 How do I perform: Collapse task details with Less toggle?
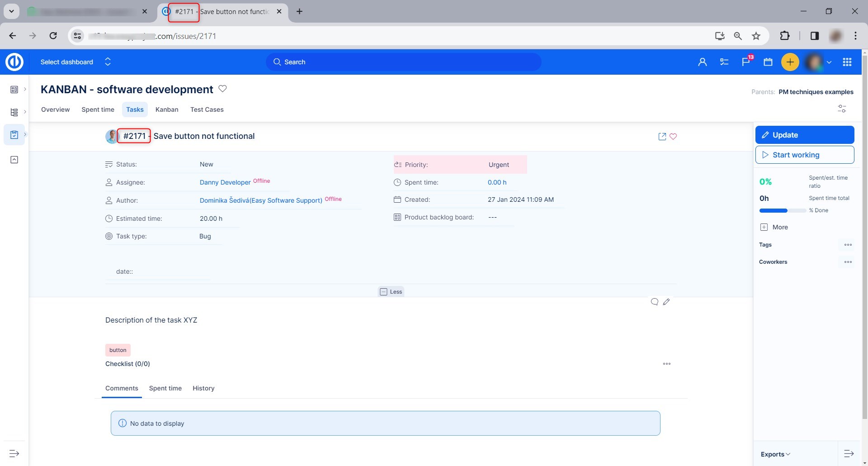coord(391,292)
